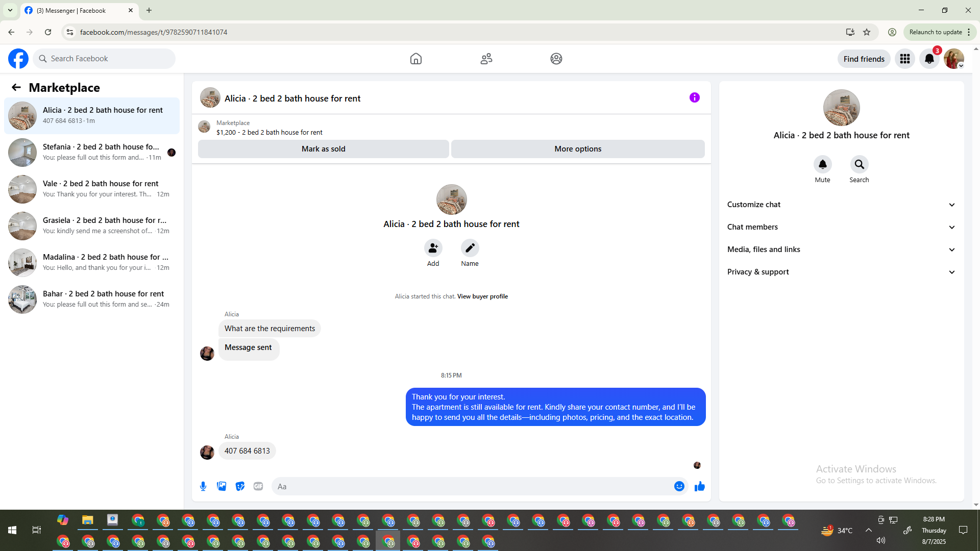This screenshot has width=980, height=551.
Task: Record a voice clip
Action: point(203,486)
